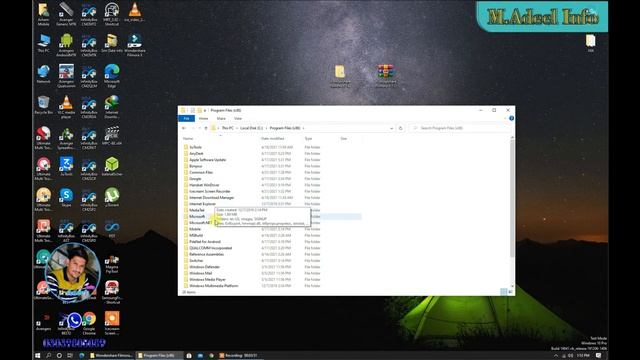Image resolution: width=640 pixels, height=360 pixels.
Task: Switch to details view in Explorer status bar
Action: pos(504,292)
